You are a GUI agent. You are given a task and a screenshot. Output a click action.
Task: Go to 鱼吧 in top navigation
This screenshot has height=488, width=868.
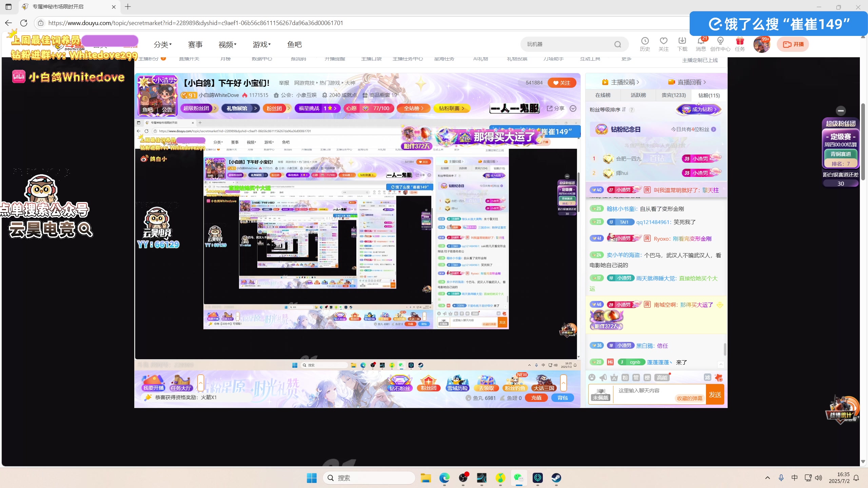click(x=294, y=44)
